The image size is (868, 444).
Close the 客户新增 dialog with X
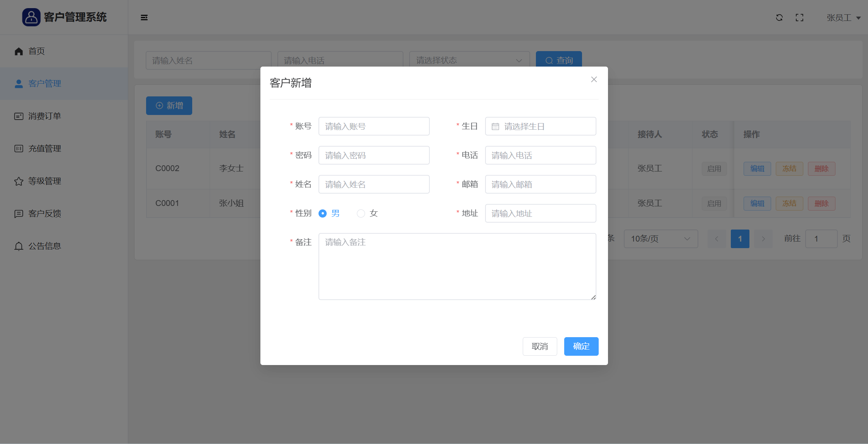(594, 79)
